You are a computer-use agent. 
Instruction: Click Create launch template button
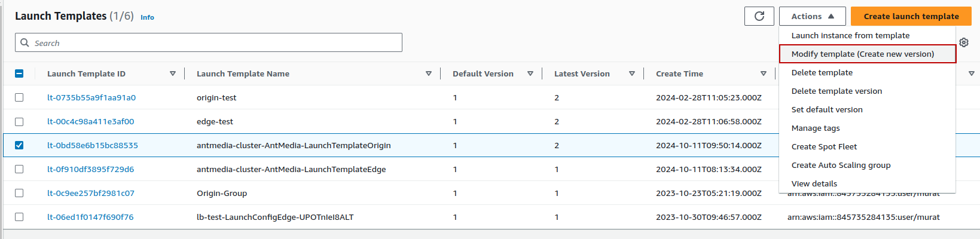click(x=911, y=16)
